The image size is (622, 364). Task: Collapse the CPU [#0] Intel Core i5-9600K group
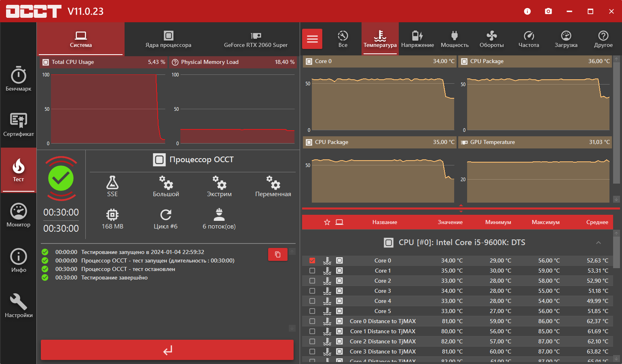click(x=599, y=243)
